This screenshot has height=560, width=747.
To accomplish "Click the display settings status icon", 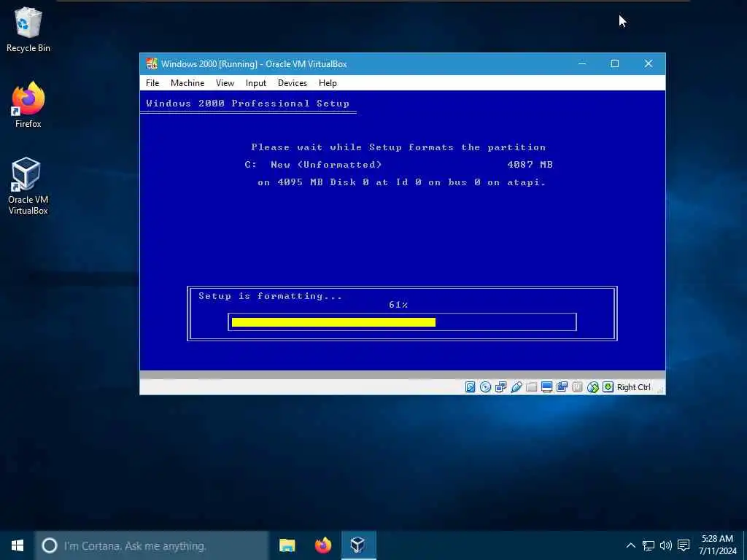I will click(546, 387).
